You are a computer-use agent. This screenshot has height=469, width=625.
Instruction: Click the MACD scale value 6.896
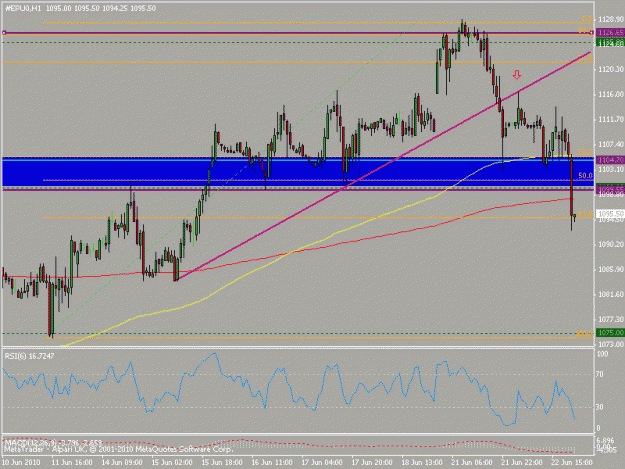tap(607, 440)
